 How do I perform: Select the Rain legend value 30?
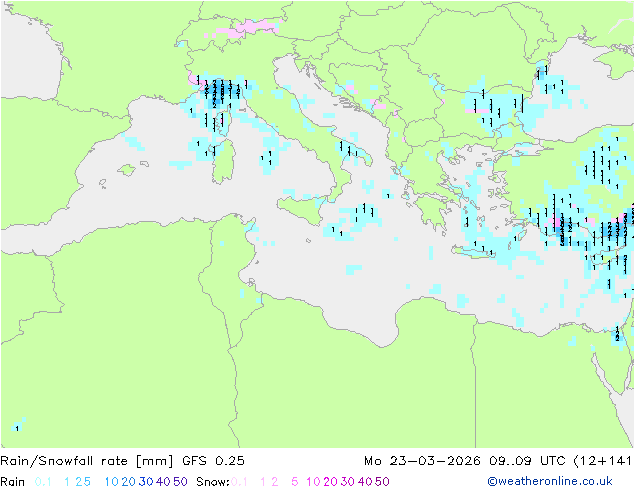(x=146, y=482)
